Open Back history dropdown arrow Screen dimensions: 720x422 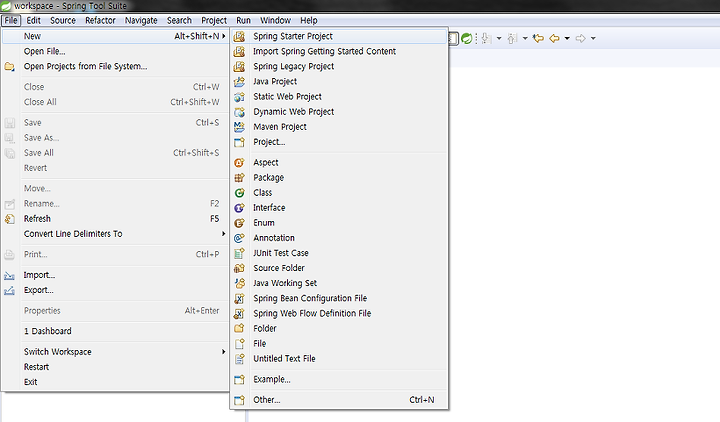[567, 39]
